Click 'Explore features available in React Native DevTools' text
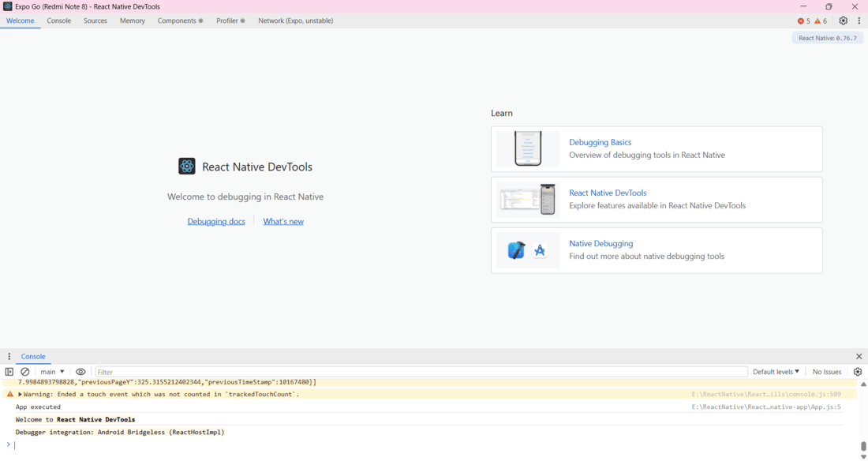Image resolution: width=868 pixels, height=461 pixels. tap(657, 205)
